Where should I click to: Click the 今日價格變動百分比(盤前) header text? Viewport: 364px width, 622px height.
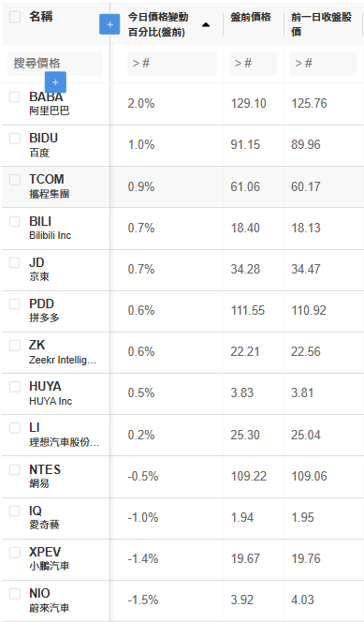pyautogui.click(x=158, y=24)
